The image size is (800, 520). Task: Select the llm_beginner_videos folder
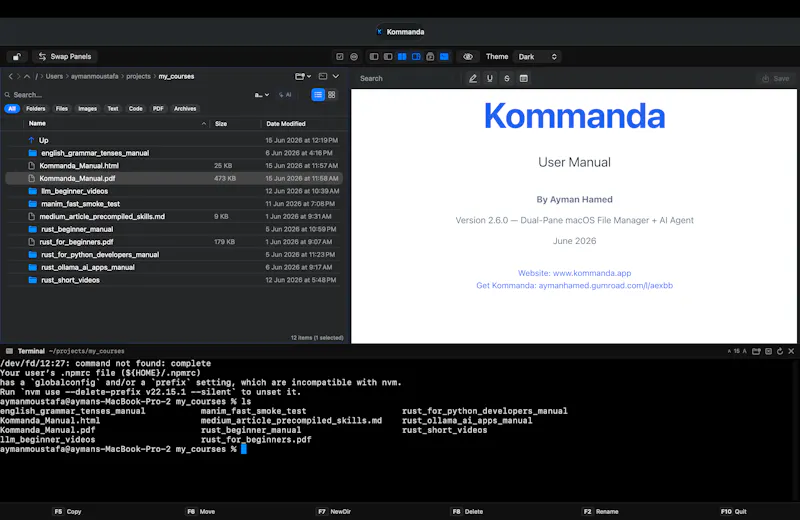[x=173, y=191]
